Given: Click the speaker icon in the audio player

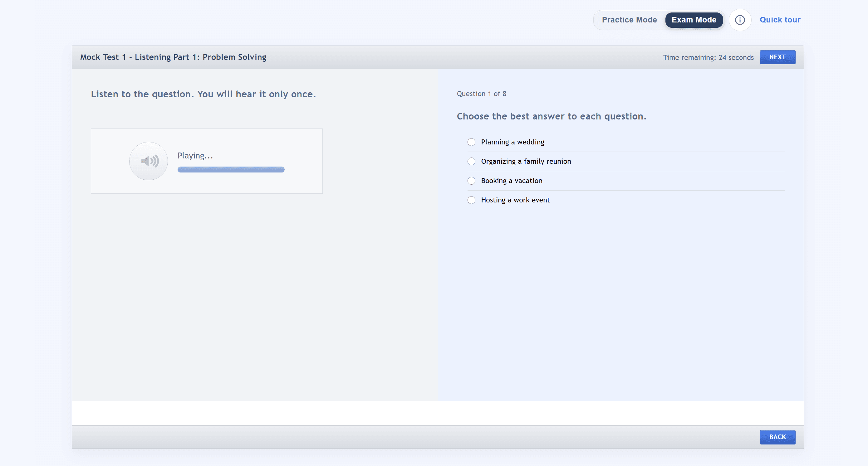Looking at the screenshot, I should coord(148,161).
